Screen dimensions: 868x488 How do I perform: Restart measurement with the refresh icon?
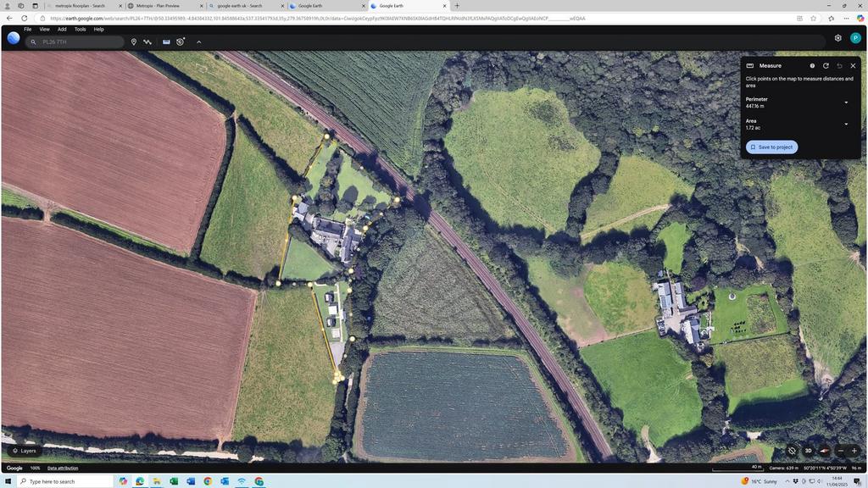(826, 66)
